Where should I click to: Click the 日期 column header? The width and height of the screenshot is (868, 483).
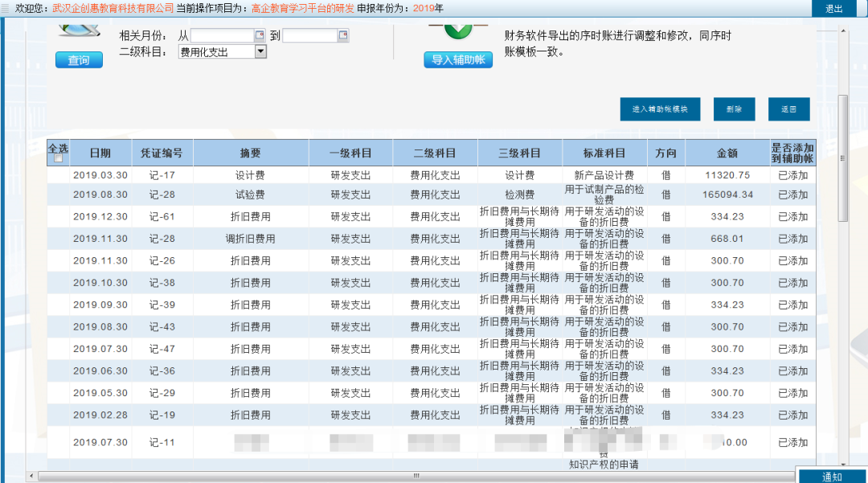[x=100, y=153]
